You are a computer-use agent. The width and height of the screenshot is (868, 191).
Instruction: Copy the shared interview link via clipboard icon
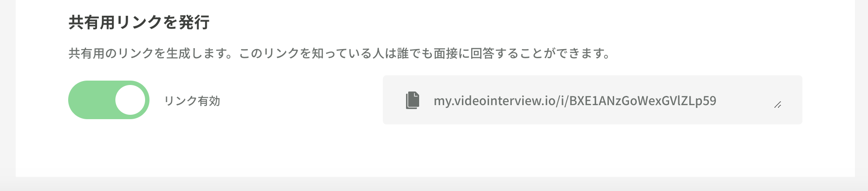click(x=413, y=100)
